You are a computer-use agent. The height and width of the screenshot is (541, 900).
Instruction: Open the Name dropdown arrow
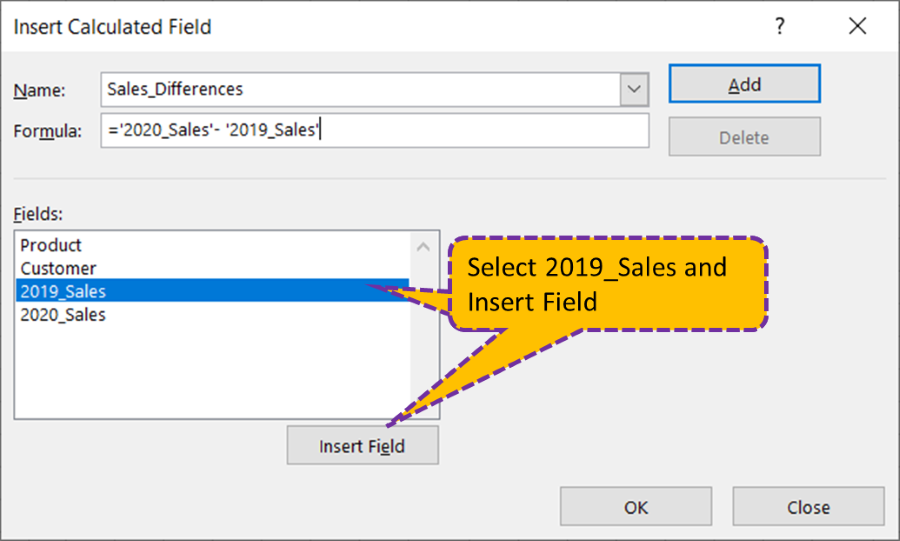click(x=634, y=89)
